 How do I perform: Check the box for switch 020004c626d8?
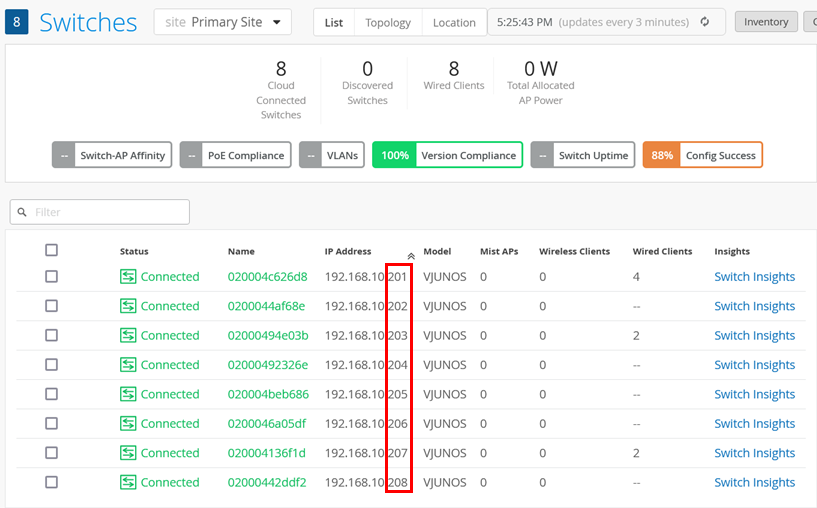pyautogui.click(x=51, y=277)
